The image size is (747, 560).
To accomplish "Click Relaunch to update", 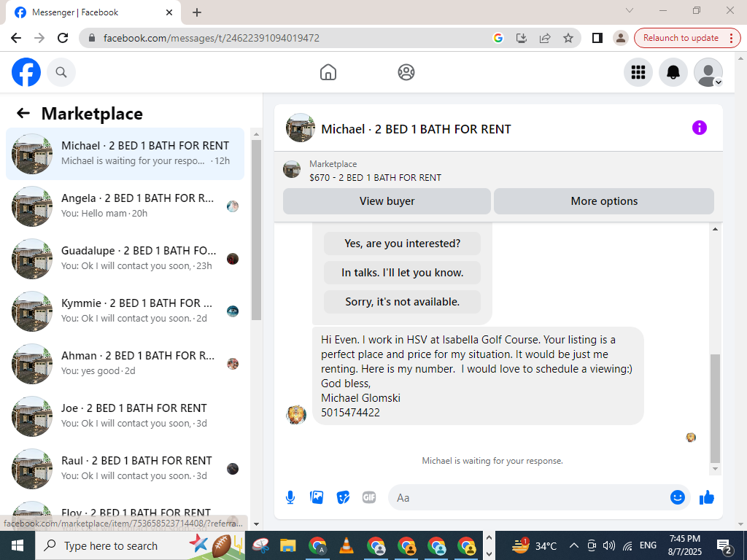I will point(681,38).
